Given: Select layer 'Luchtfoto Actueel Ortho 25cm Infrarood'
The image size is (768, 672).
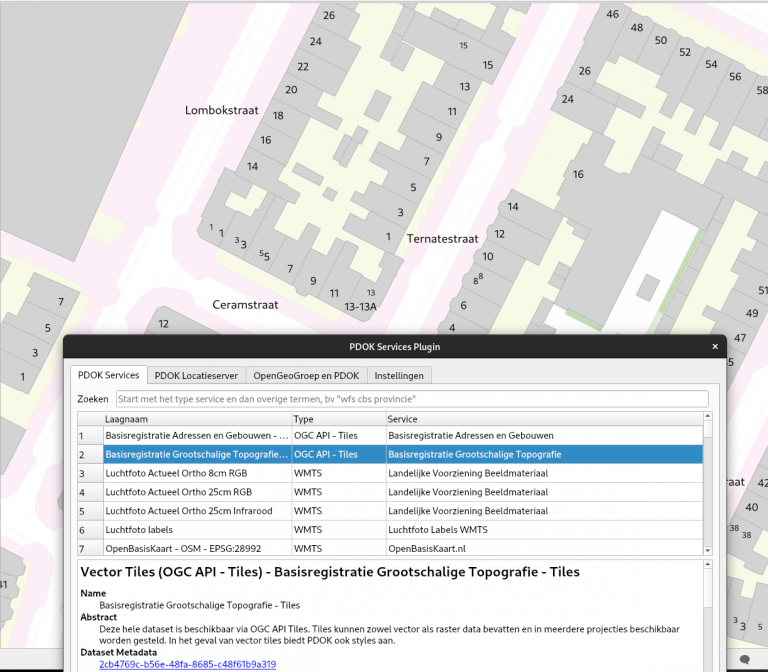Looking at the screenshot, I should (197, 511).
